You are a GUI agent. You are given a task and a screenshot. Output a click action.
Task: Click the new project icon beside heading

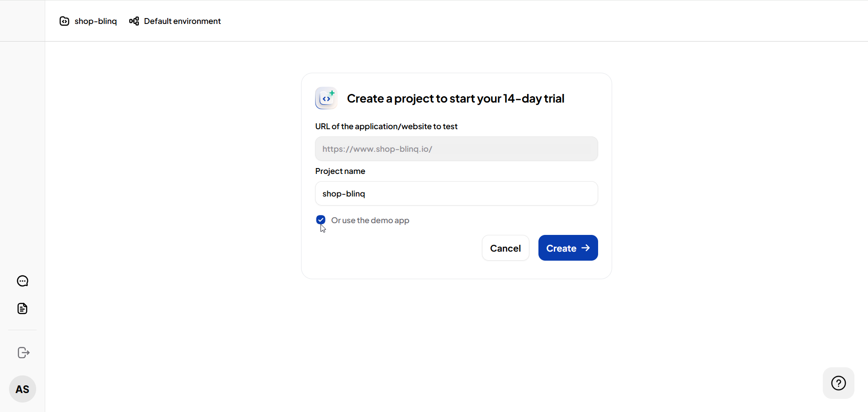pyautogui.click(x=326, y=98)
